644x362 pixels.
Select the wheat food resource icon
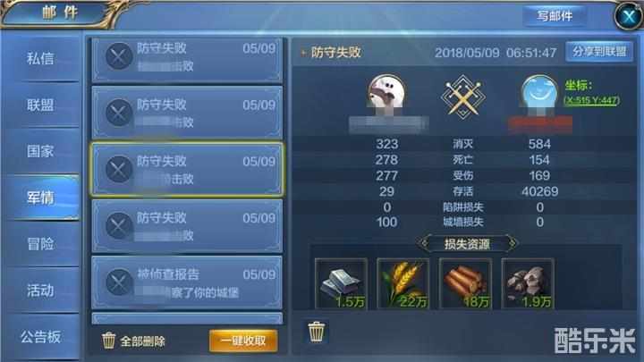click(403, 283)
